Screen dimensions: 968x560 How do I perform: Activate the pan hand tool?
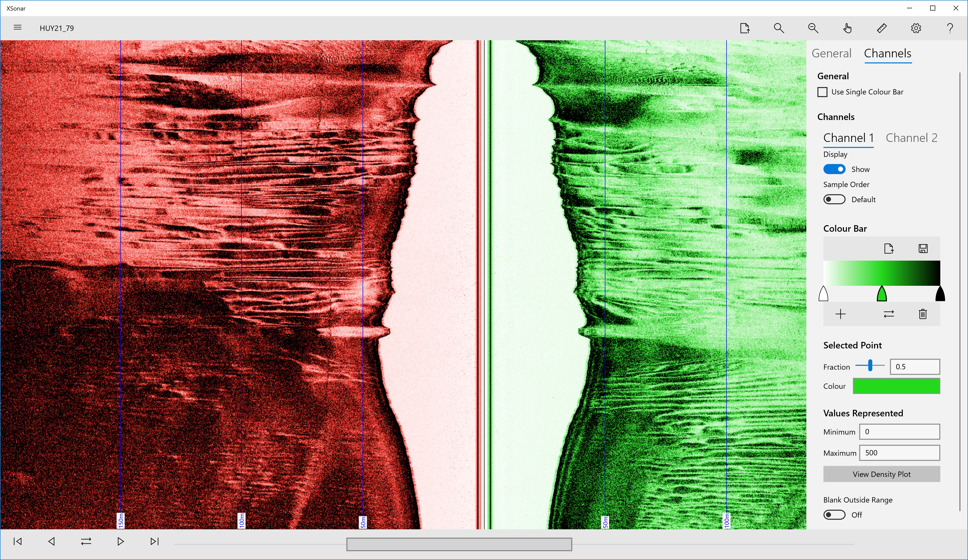point(847,28)
